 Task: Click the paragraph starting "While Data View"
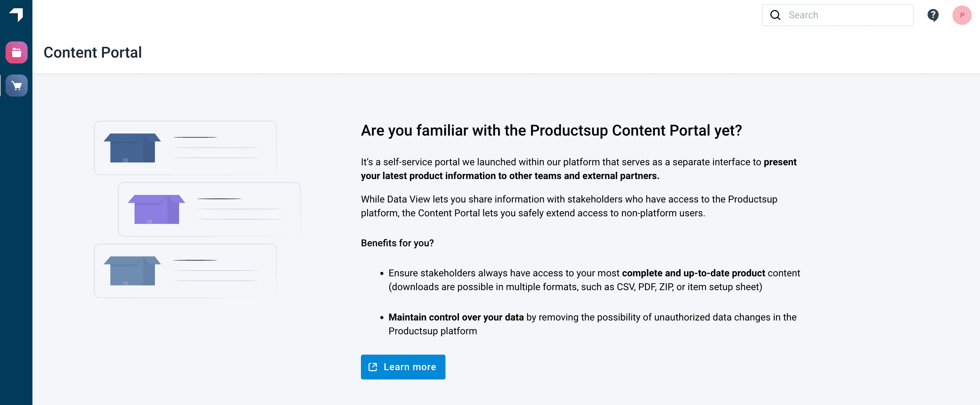coord(569,206)
